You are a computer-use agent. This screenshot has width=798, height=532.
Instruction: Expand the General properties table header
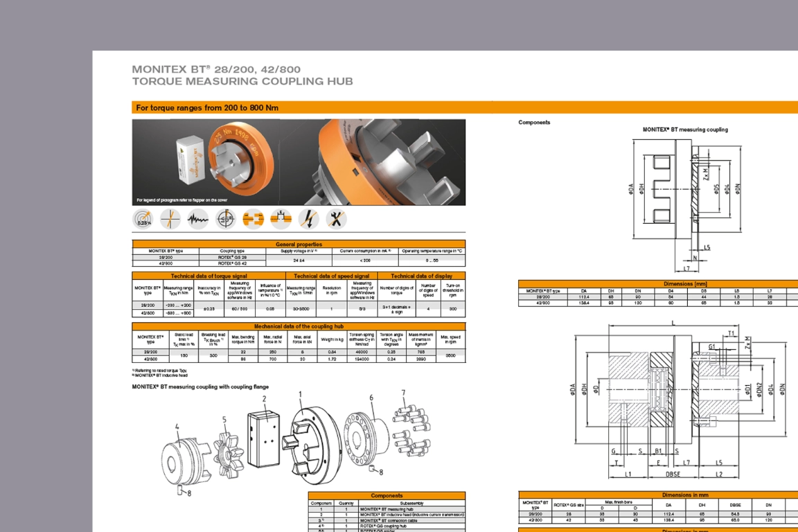(x=299, y=245)
